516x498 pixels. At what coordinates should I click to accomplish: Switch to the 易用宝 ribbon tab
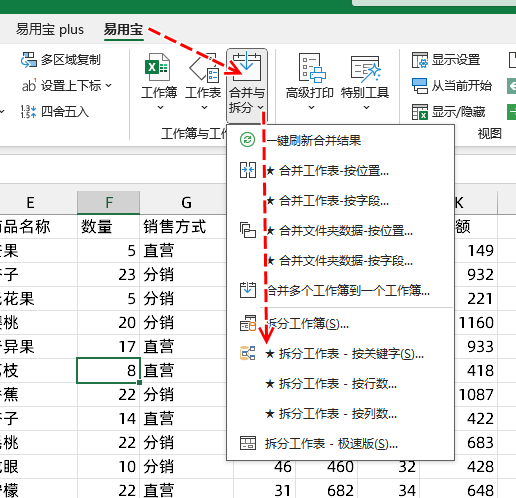124,29
